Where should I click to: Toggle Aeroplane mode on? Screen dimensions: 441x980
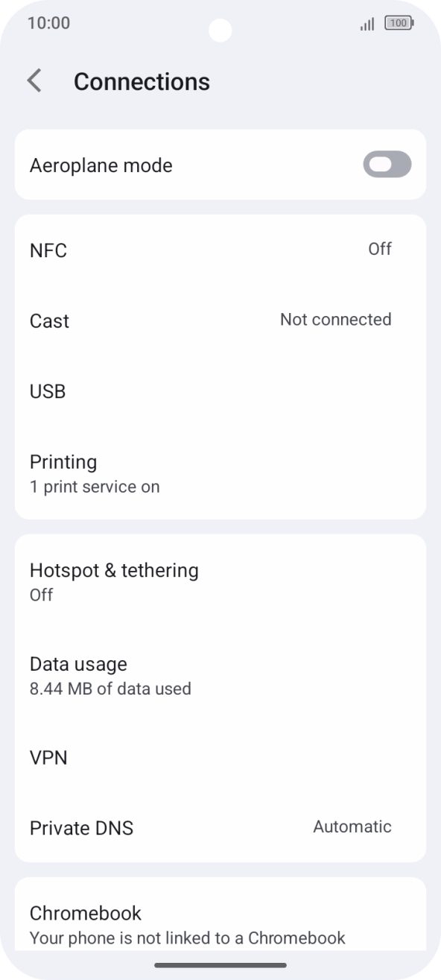[x=386, y=164]
